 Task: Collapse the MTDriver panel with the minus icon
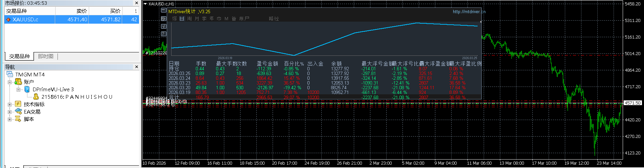(164, 11)
